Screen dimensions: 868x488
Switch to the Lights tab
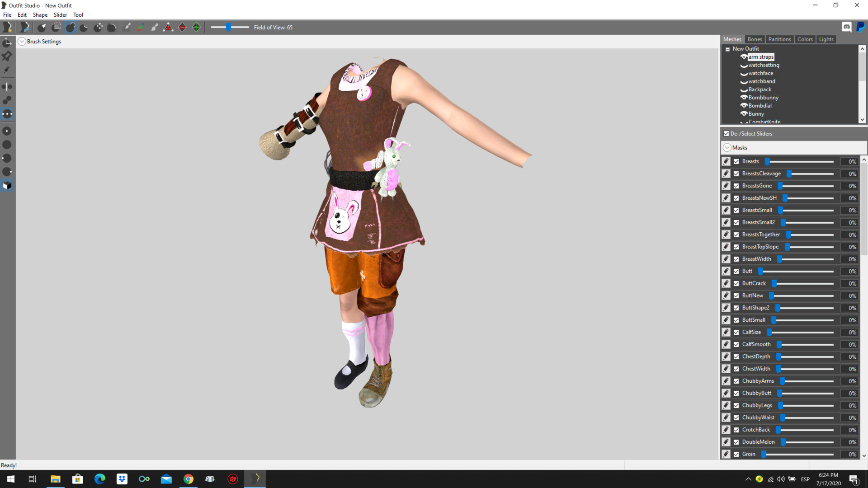pyautogui.click(x=826, y=39)
